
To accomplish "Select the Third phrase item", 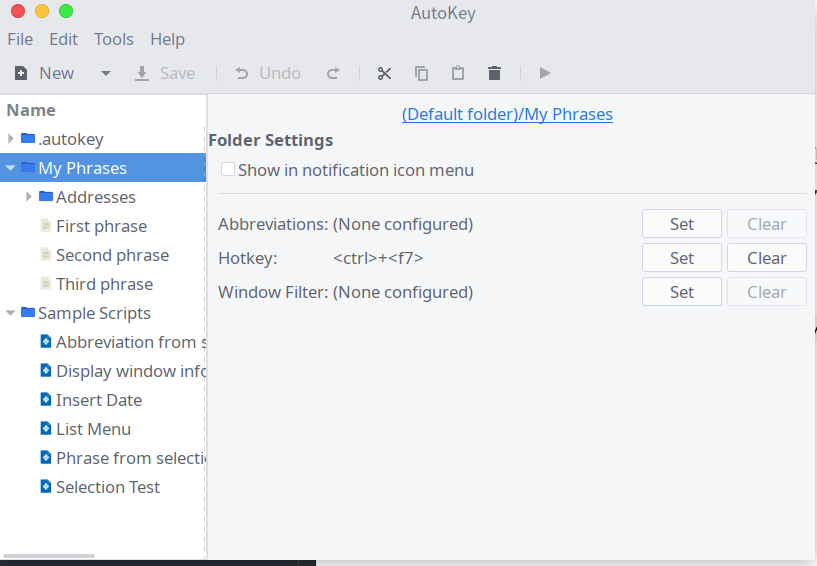I will click(x=105, y=284).
